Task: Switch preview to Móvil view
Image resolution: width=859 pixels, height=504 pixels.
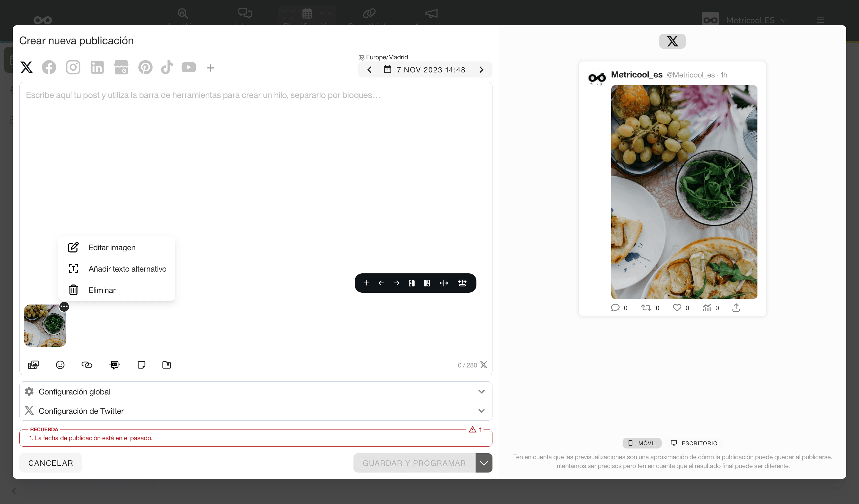Action: tap(642, 443)
